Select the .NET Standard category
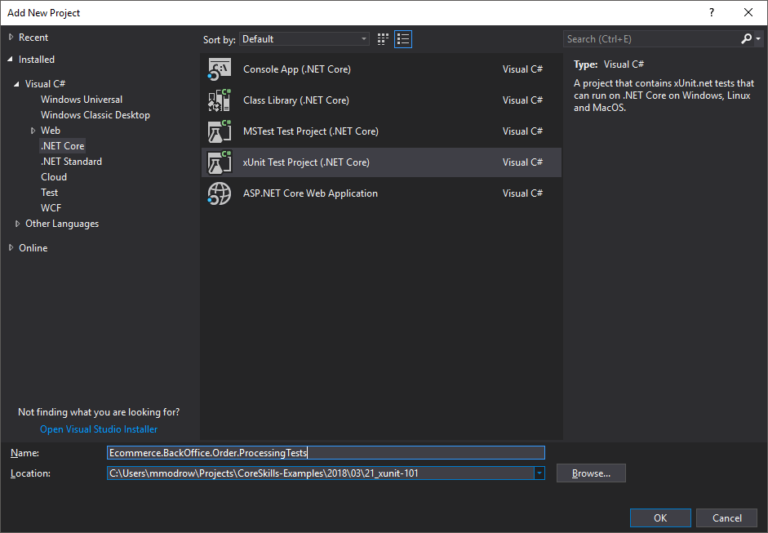This screenshot has height=533, width=768. [x=72, y=162]
